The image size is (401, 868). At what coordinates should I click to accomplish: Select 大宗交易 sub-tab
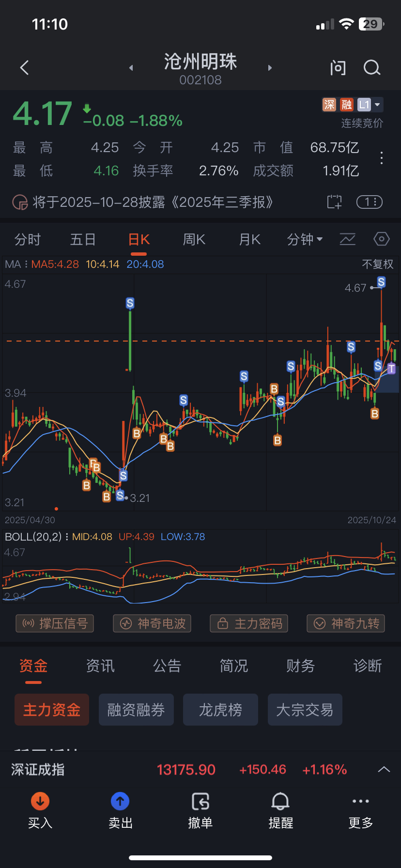(305, 710)
